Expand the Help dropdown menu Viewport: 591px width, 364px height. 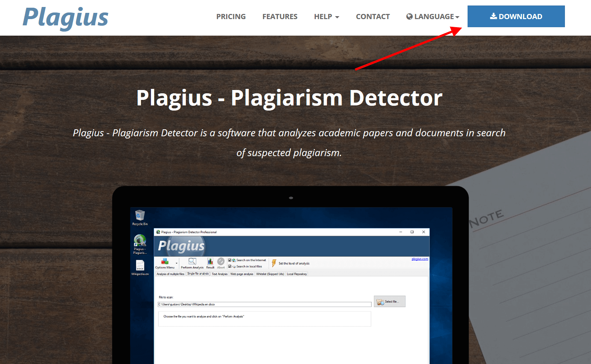(327, 17)
